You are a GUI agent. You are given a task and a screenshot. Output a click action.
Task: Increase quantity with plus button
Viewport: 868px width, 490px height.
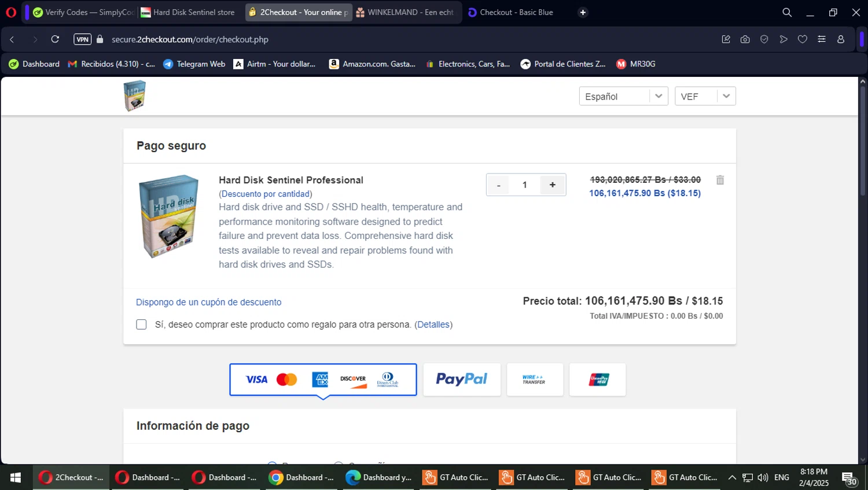click(553, 185)
